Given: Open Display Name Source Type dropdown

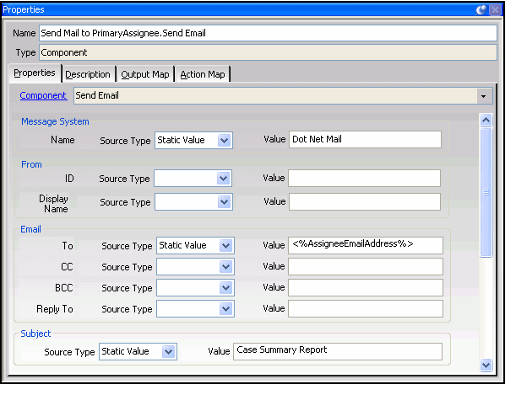Looking at the screenshot, I should (224, 202).
